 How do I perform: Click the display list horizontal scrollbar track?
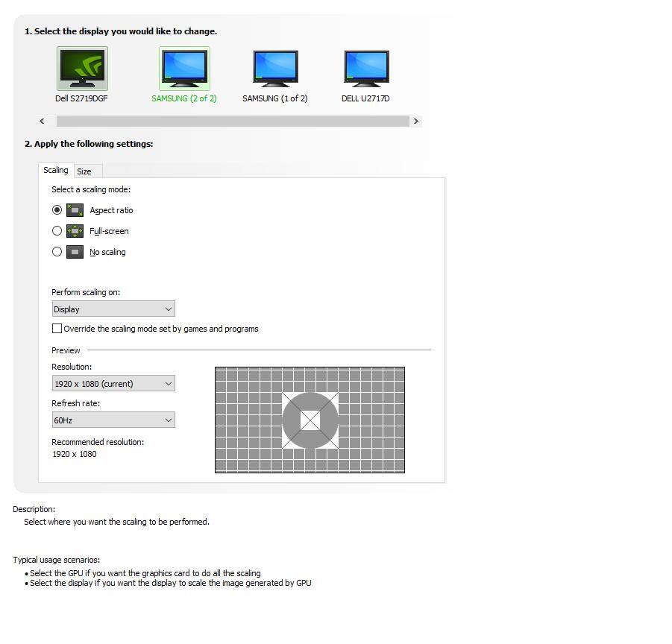tap(233, 121)
